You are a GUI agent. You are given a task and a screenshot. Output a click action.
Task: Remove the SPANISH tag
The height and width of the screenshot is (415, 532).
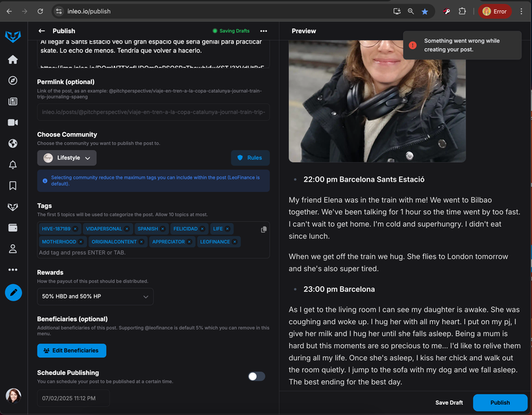tap(163, 229)
